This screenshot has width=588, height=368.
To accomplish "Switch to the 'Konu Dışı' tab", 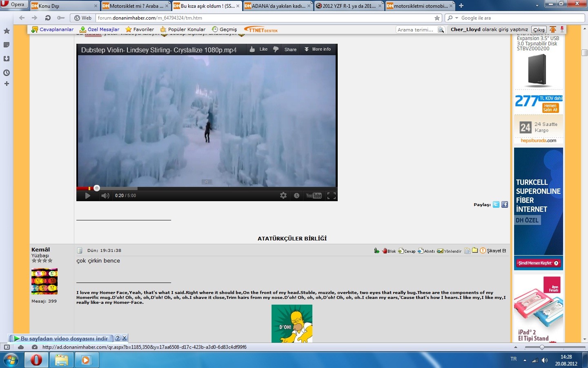I will pyautogui.click(x=65, y=6).
